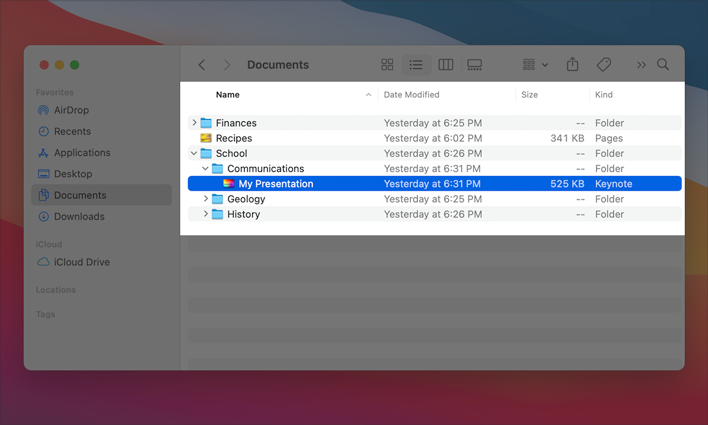708x425 pixels.
Task: Sort by the Kind column header
Action: click(604, 95)
